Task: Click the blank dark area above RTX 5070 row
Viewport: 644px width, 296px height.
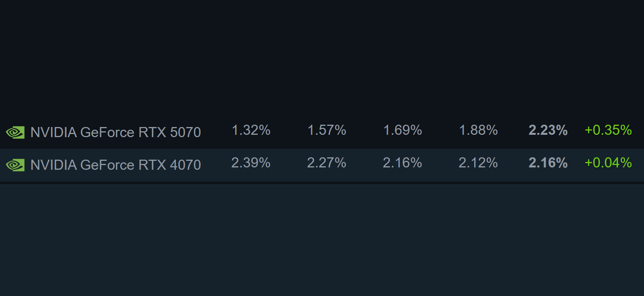Action: click(322, 58)
